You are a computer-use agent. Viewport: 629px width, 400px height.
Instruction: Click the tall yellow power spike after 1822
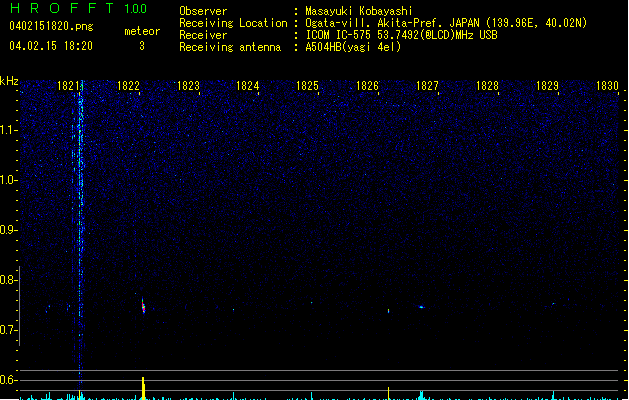point(143,388)
